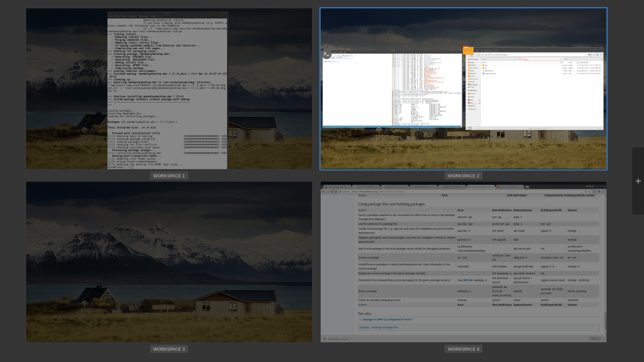Click the WORKSPACE 3 name label
The image size is (644, 362).
coord(169,349)
